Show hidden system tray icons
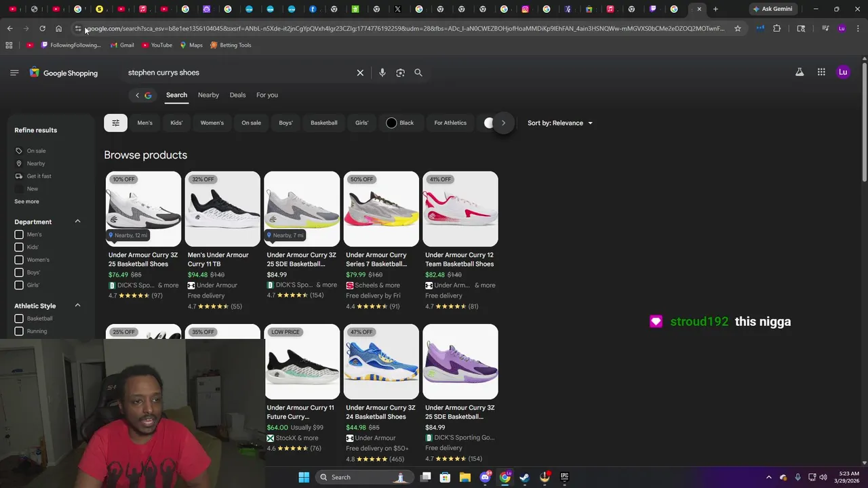The width and height of the screenshot is (868, 488). [768, 477]
